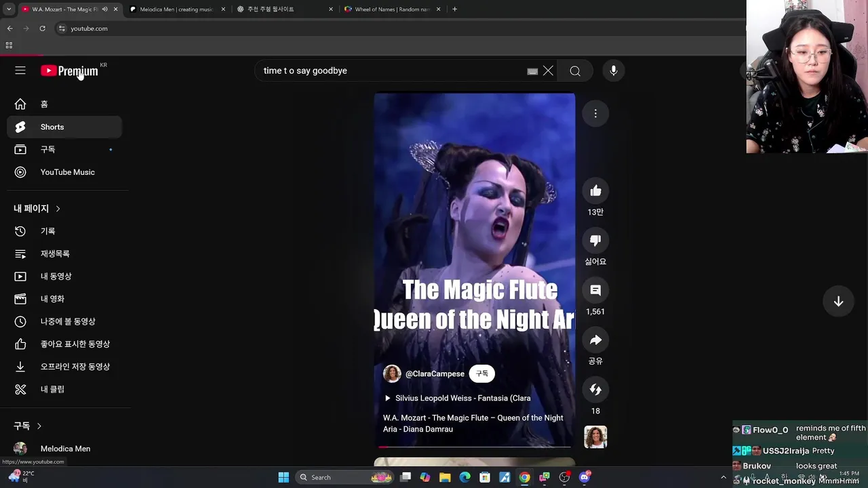
Task: Open 나중에 볼 동영상 watch later
Action: [64, 321]
